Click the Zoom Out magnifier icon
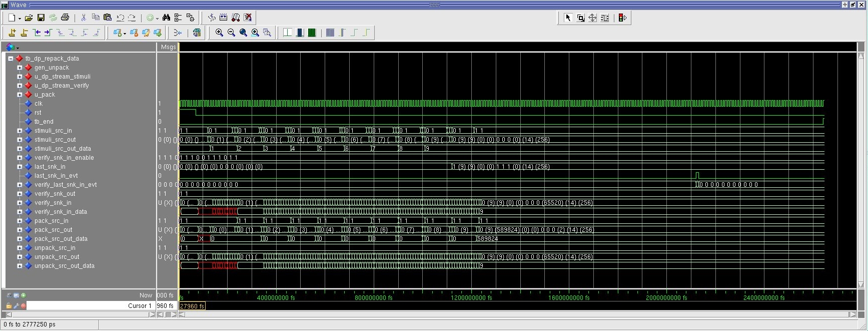The image size is (868, 331). tap(231, 33)
